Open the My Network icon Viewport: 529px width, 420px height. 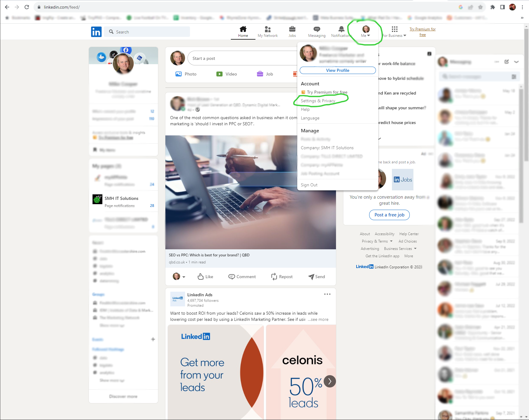pyautogui.click(x=267, y=29)
